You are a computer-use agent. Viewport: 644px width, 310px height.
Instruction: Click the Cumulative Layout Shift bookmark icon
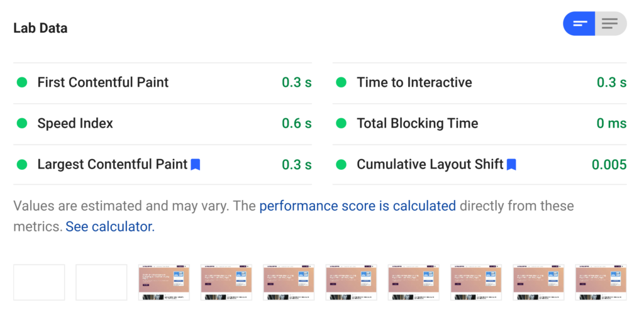coord(511,165)
